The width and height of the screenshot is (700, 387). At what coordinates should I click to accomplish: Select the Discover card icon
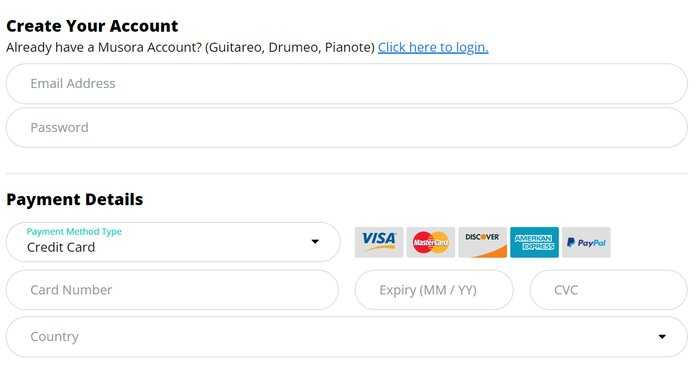(483, 242)
